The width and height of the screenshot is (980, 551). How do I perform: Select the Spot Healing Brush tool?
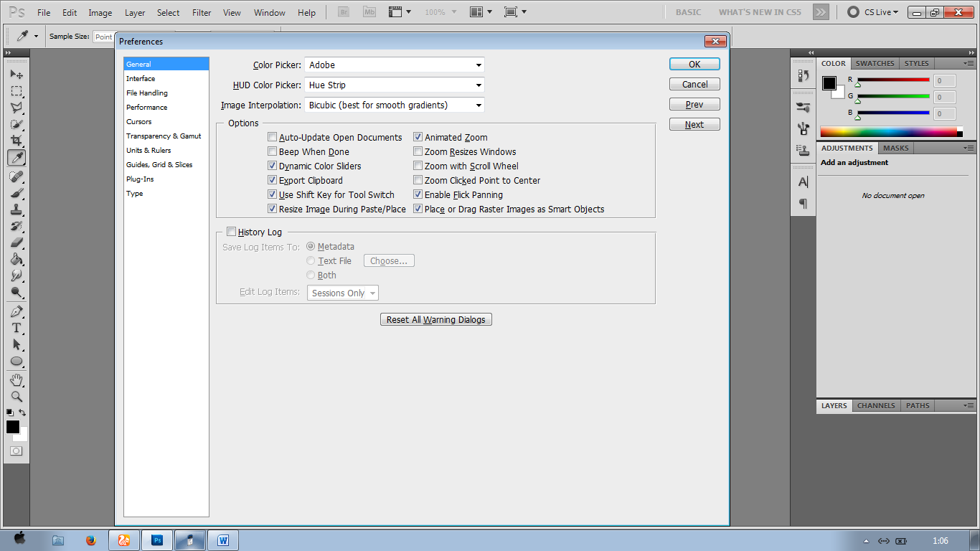pos(16,176)
